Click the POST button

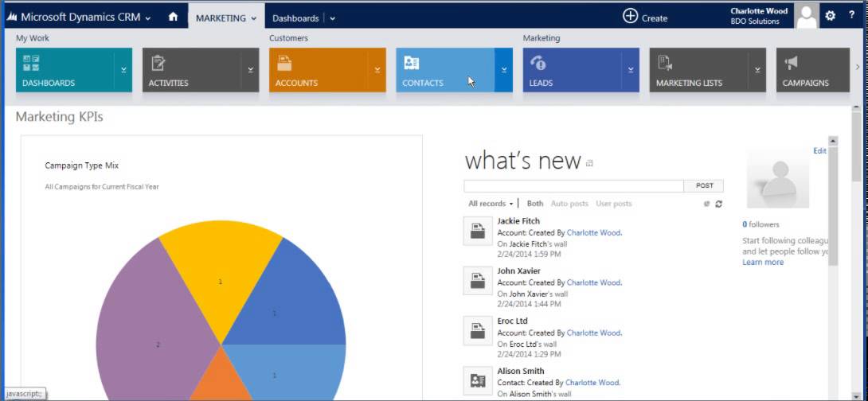(704, 186)
